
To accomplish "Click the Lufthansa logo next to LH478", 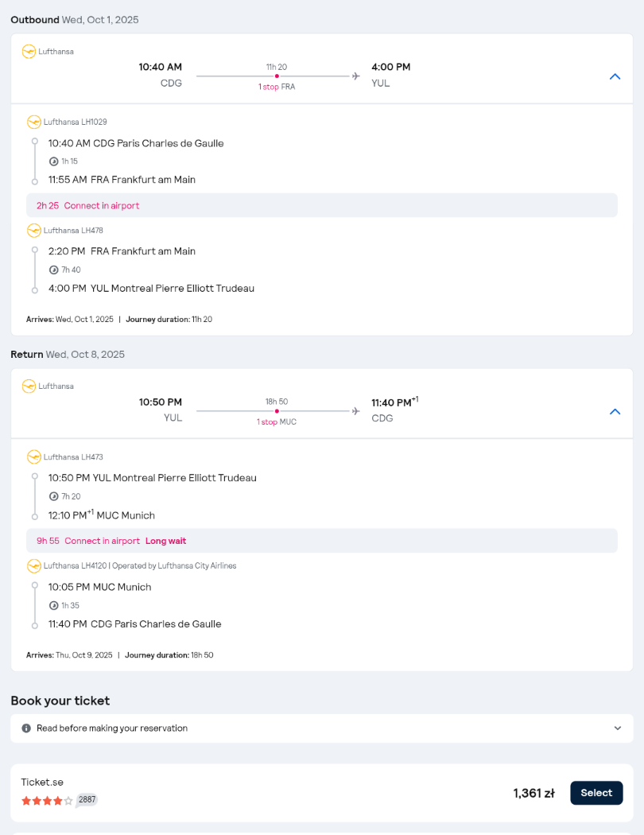I will [x=34, y=231].
